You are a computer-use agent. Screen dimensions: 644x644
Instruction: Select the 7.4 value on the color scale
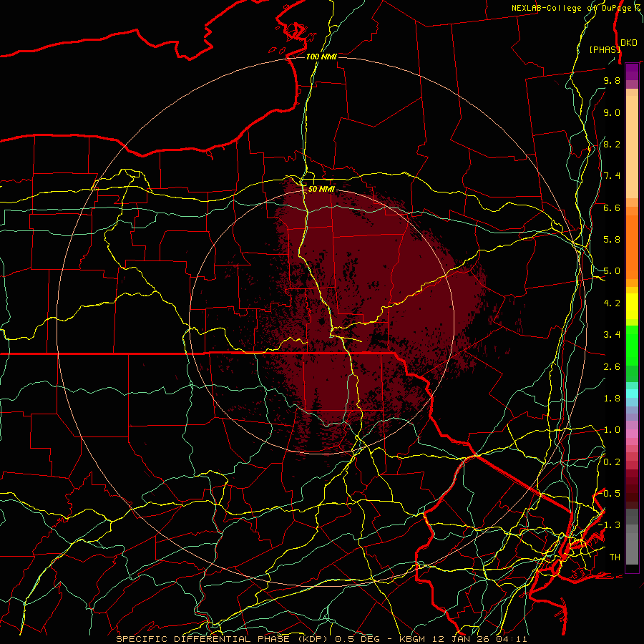pyautogui.click(x=612, y=176)
